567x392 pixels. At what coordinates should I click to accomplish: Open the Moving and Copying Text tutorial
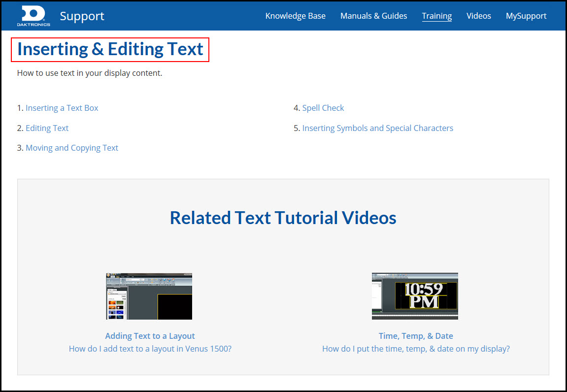72,147
